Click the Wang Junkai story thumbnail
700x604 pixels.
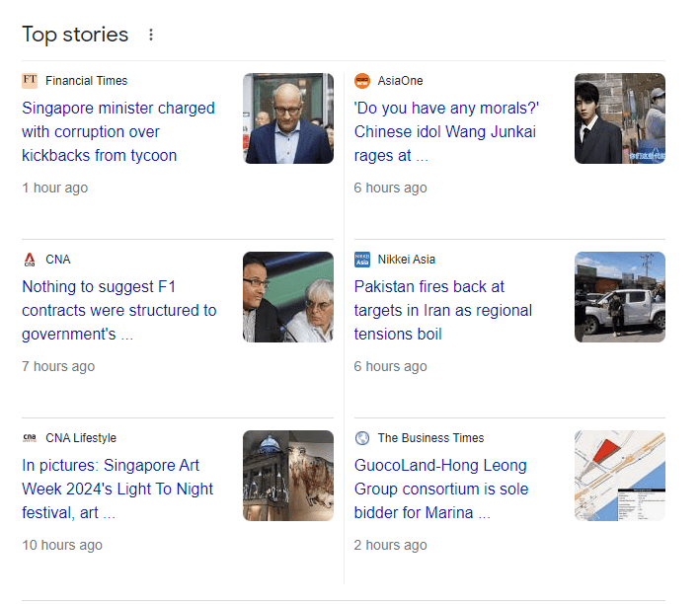tap(620, 118)
